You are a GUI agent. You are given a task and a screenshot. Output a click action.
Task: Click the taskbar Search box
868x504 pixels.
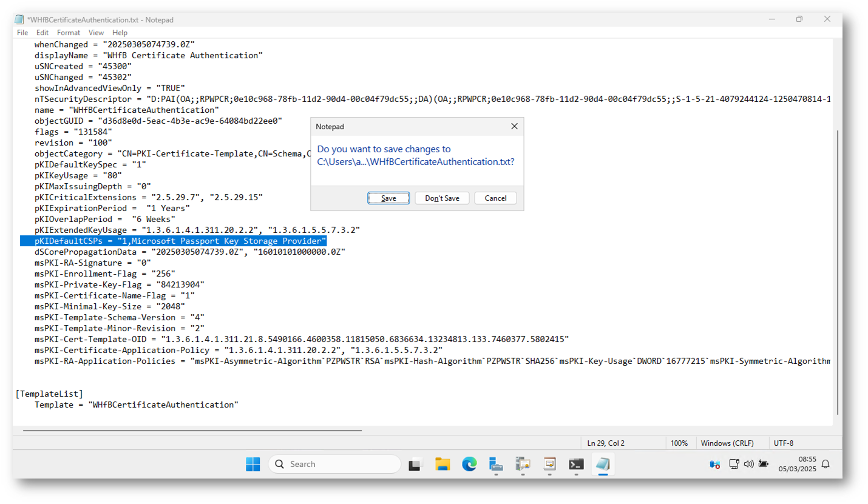point(334,464)
